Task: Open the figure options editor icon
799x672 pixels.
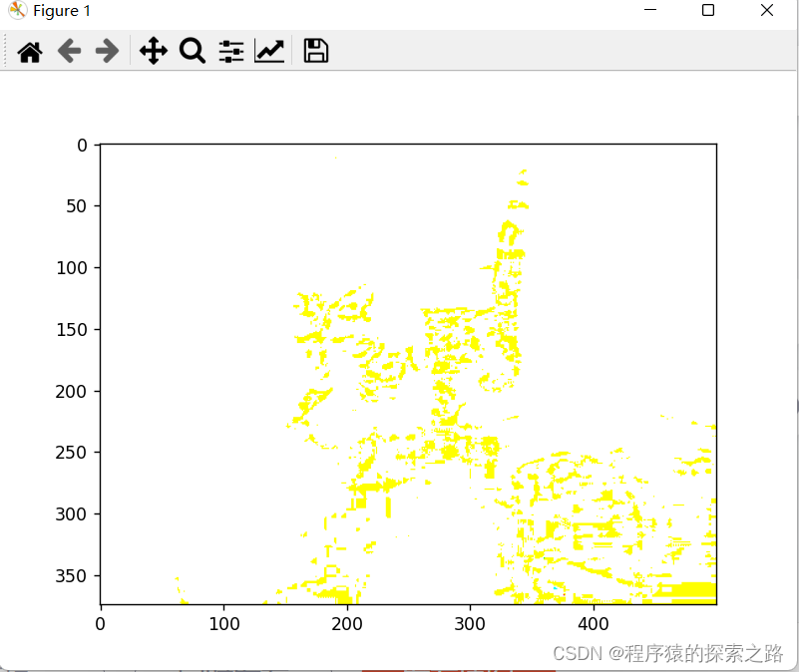Action: [x=269, y=51]
